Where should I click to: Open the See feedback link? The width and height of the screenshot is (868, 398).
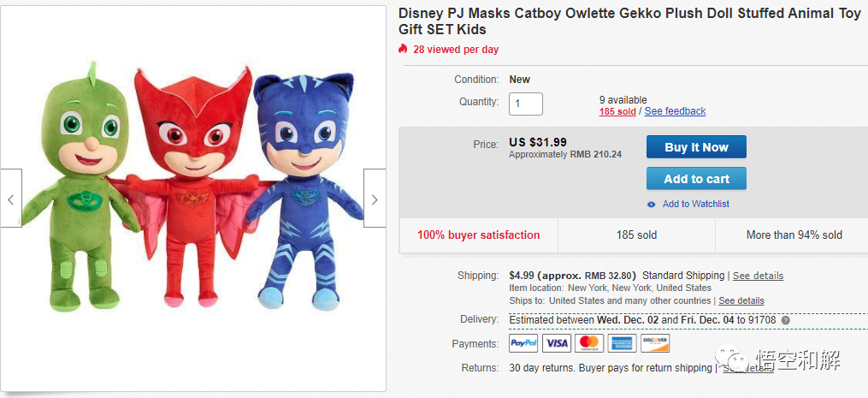pyautogui.click(x=675, y=111)
